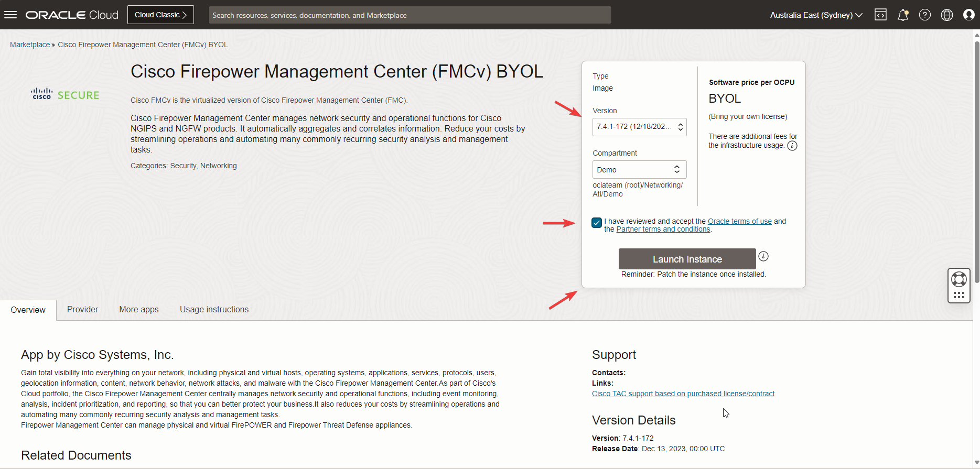Screen dimensions: 980x469
Task: Open the help question mark menu
Action: point(925,15)
